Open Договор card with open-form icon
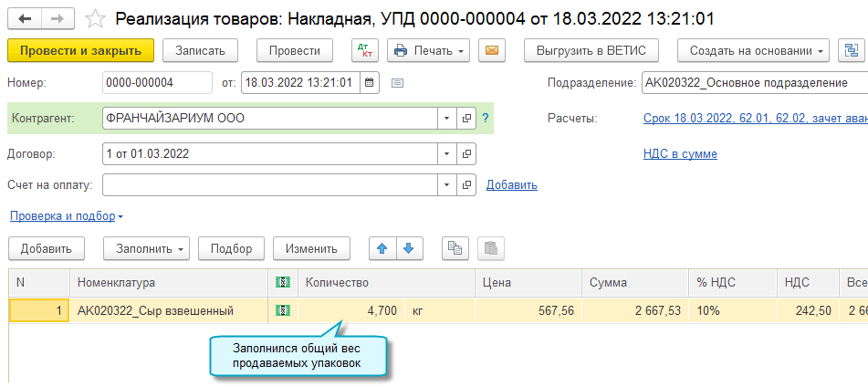This screenshot has width=868, height=387. click(x=466, y=154)
